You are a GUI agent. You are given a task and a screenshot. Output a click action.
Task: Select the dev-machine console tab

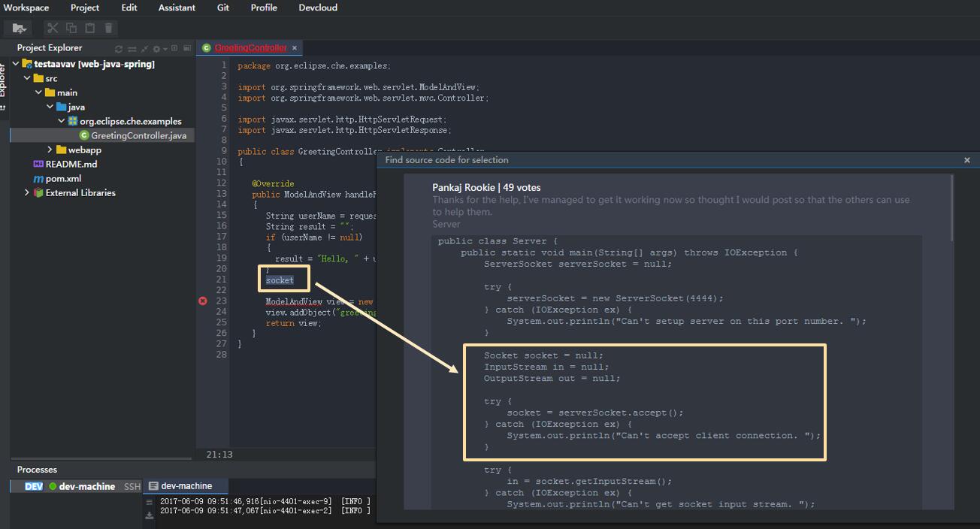coord(186,486)
